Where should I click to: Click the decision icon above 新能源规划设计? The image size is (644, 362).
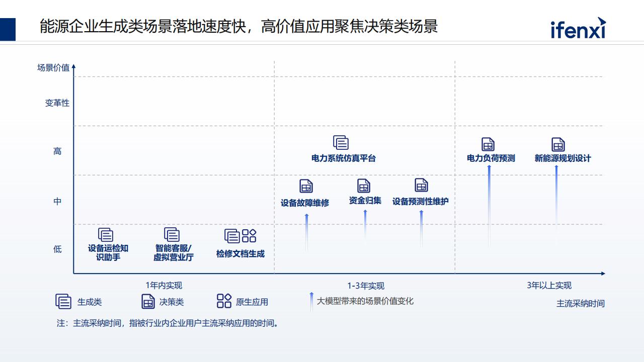tap(558, 144)
